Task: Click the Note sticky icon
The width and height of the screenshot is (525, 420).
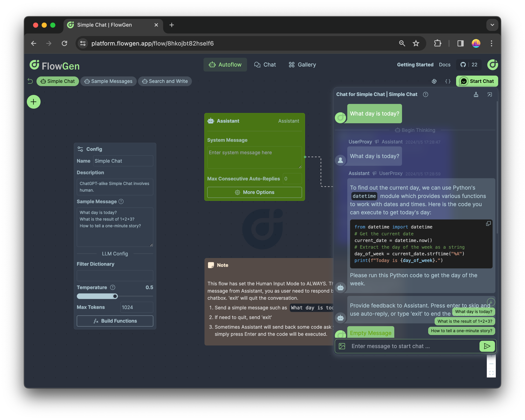Action: tap(211, 265)
